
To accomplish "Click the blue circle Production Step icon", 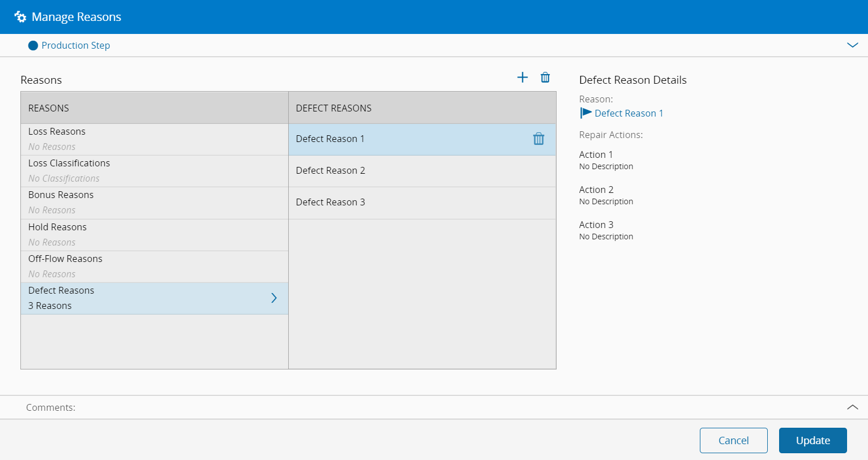I will (x=33, y=45).
